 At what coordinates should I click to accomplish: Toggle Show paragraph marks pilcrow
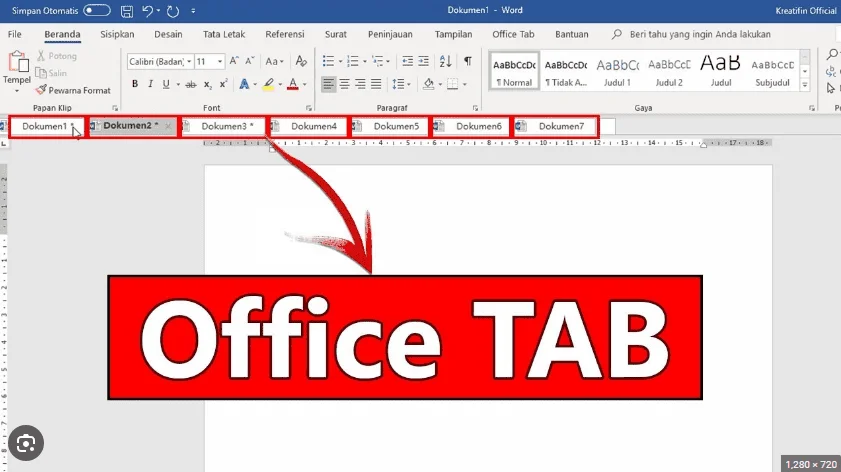point(468,61)
